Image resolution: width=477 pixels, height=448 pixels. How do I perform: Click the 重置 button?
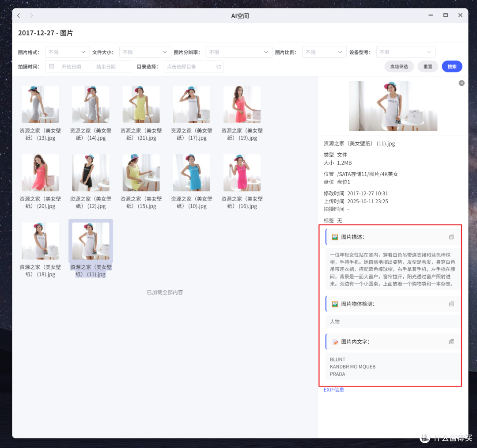tap(428, 66)
